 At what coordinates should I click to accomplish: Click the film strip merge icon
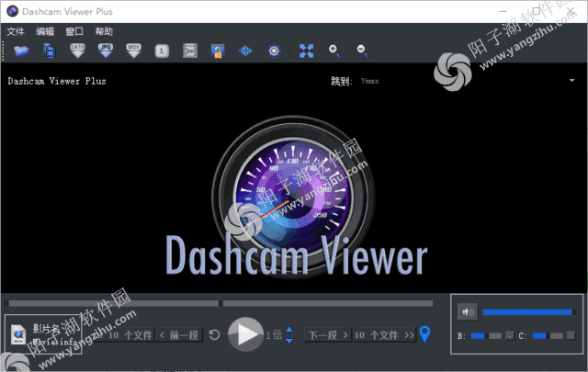click(190, 51)
